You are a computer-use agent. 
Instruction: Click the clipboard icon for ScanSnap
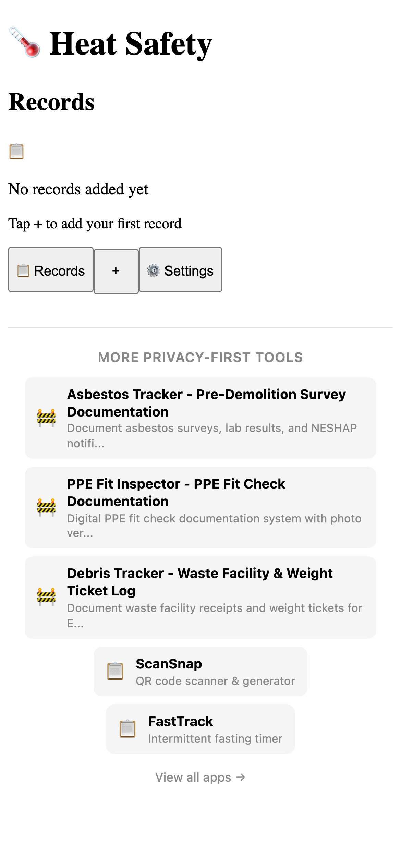click(x=115, y=671)
